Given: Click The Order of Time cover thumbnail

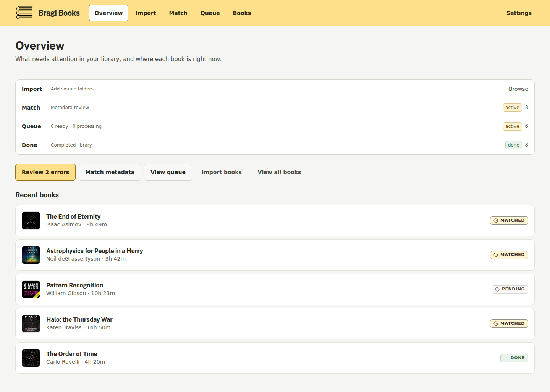Looking at the screenshot, I should [31, 358].
